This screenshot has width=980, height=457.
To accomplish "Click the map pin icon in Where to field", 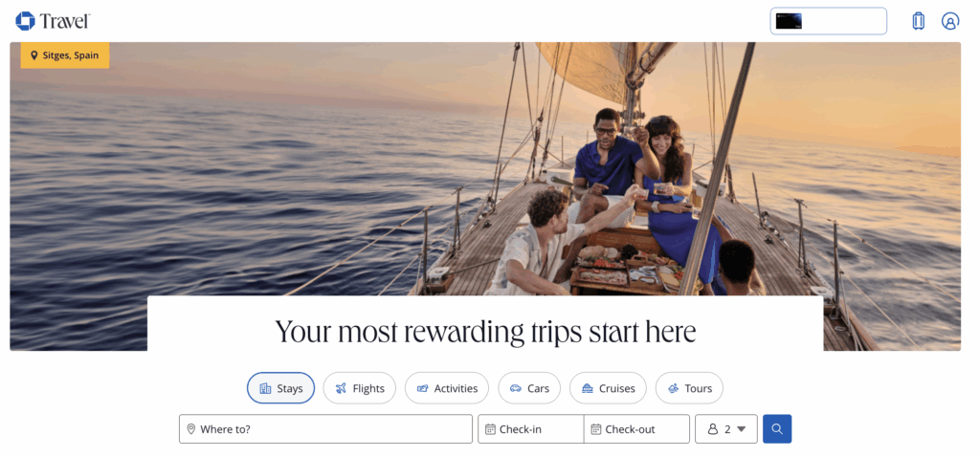I will 191,429.
